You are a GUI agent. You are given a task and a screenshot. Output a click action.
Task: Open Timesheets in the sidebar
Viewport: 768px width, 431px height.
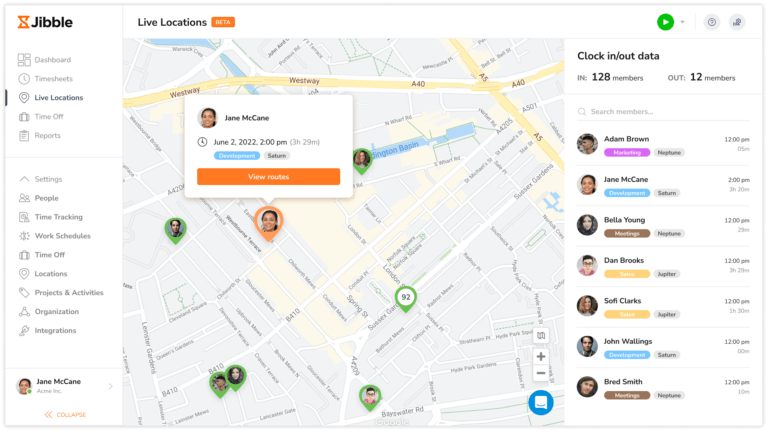[x=45, y=79]
